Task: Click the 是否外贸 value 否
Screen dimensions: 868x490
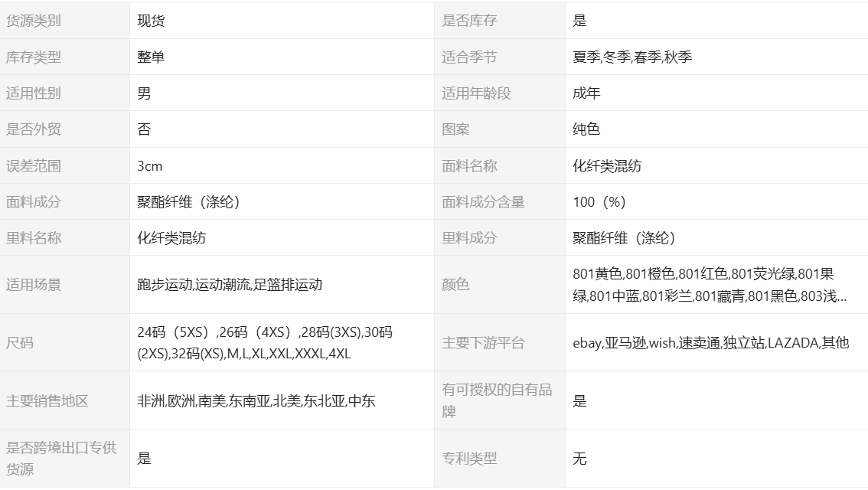Action: click(144, 129)
